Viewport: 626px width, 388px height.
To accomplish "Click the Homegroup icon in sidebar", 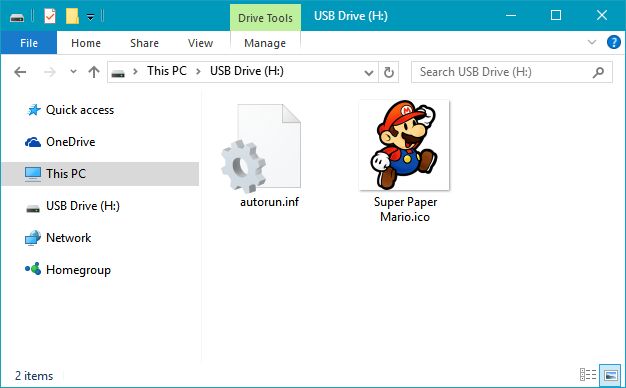I will 33,269.
